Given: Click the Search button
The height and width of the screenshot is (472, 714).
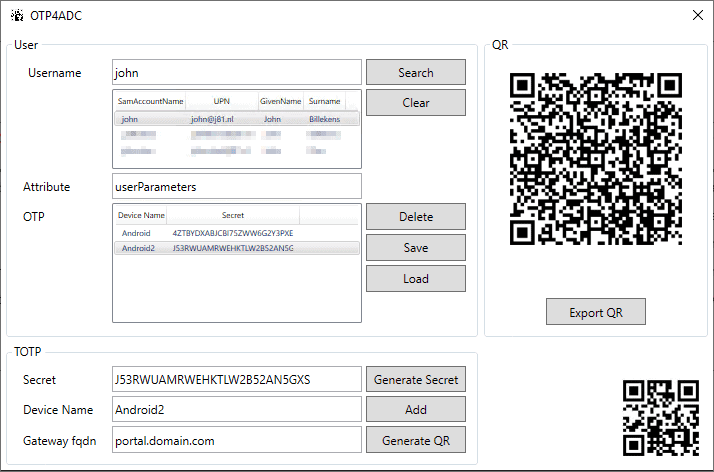Looking at the screenshot, I should [416, 72].
